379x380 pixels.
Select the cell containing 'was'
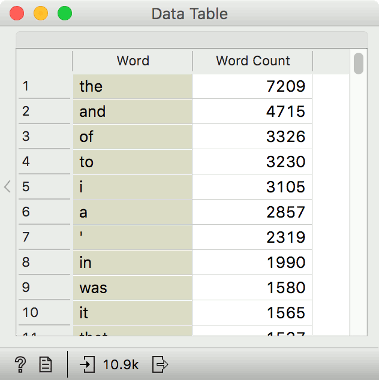133,287
